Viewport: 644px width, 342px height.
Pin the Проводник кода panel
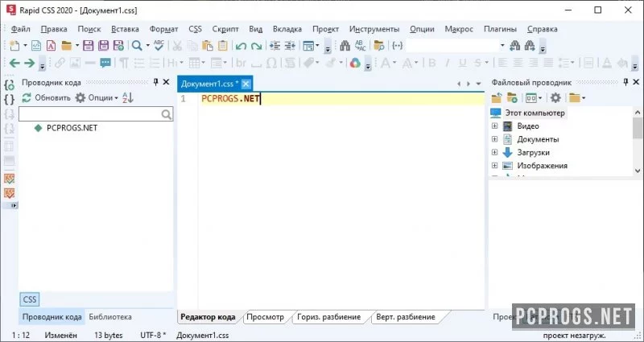click(155, 82)
